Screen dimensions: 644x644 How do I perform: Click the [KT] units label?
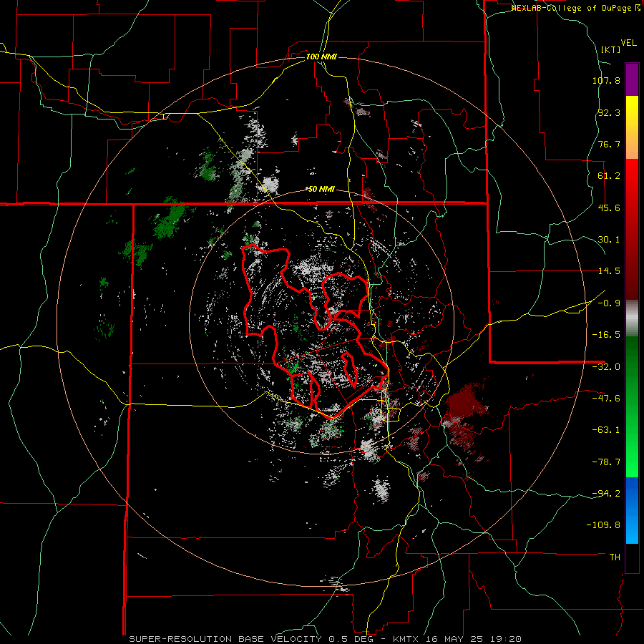point(611,49)
